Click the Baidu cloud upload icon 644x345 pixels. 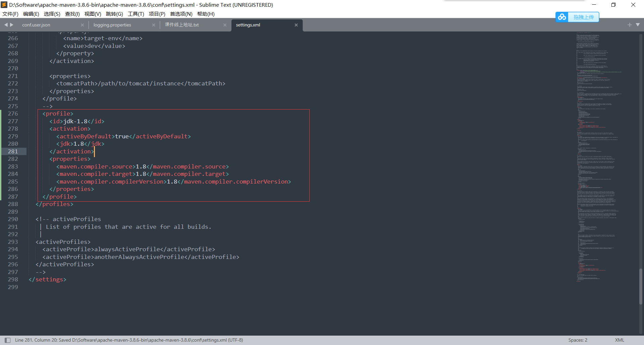[x=562, y=17]
